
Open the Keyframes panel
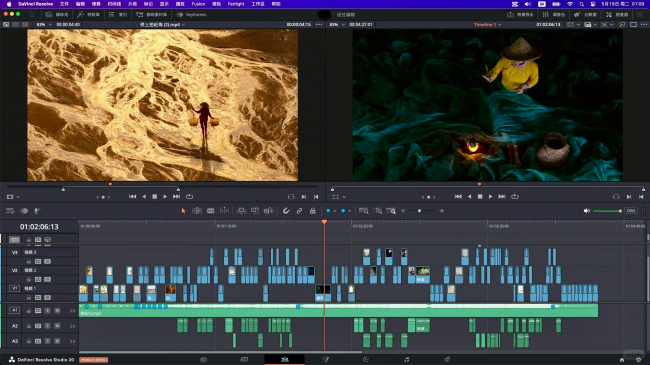pos(191,15)
